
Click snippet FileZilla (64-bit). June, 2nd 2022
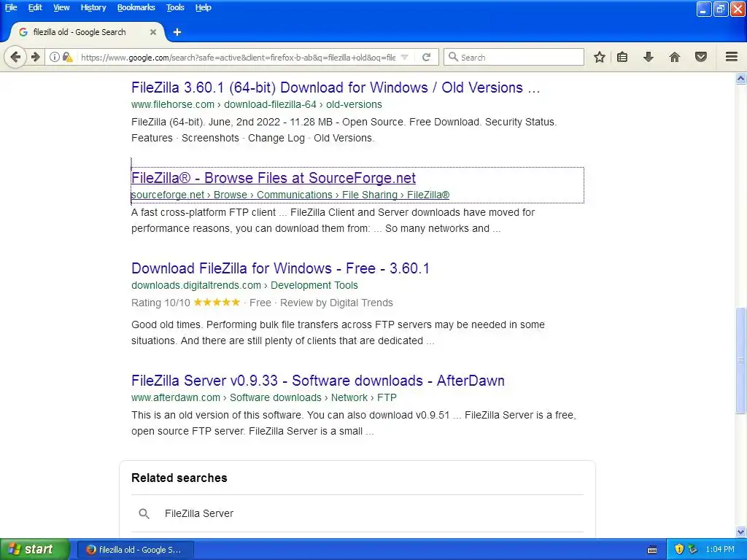pos(344,130)
